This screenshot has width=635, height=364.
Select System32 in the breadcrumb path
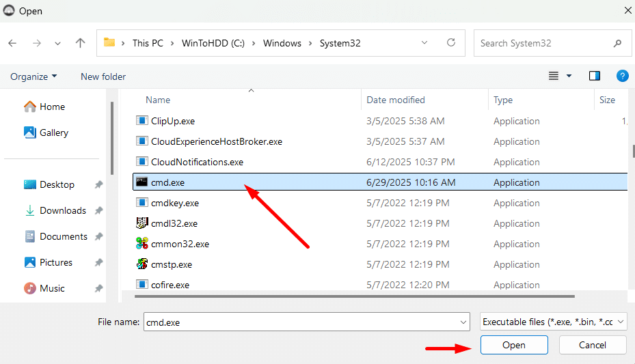[340, 43]
